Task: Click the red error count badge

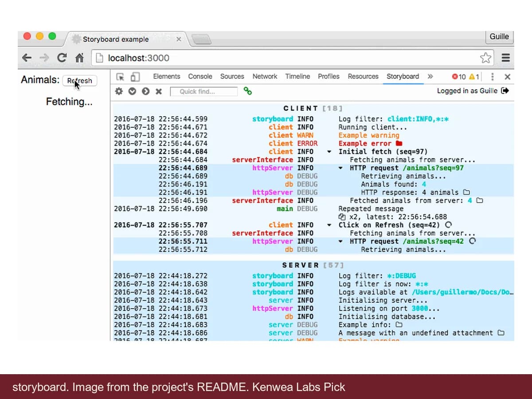Action: pos(459,77)
